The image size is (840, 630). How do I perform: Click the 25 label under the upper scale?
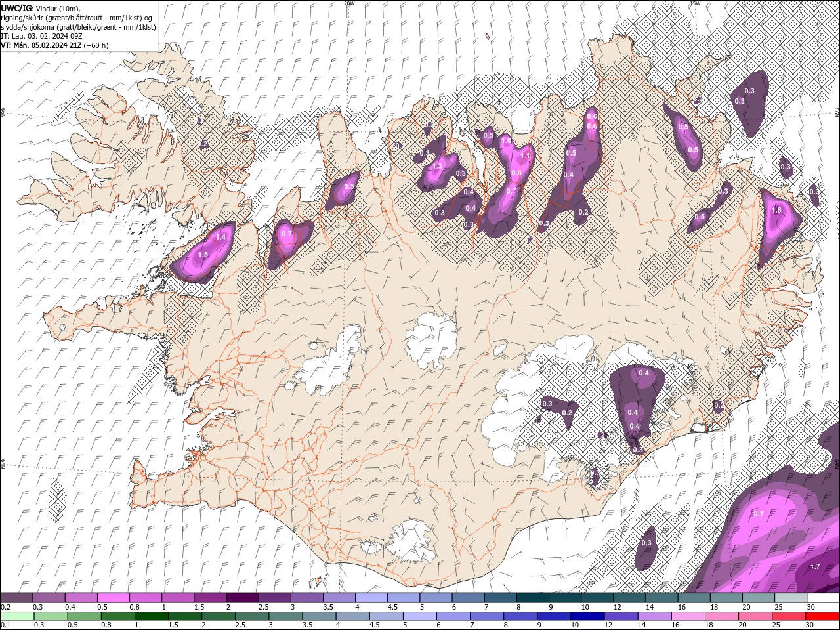tap(778, 607)
